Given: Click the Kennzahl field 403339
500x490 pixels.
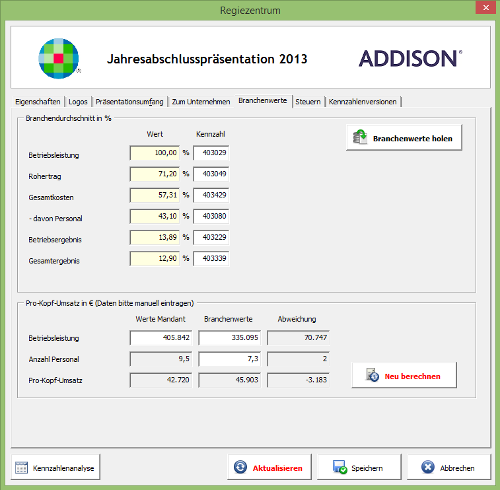Looking at the screenshot, I should [x=211, y=258].
